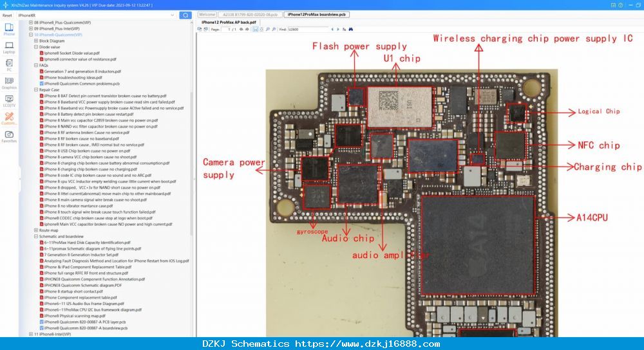The image size is (644, 350).
Task: Click the second PDF toolbar icon
Action: pyautogui.click(x=206, y=30)
